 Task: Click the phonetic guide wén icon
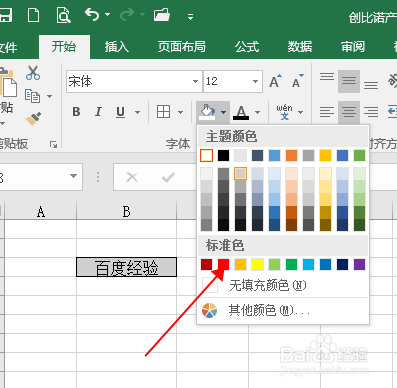click(x=284, y=112)
